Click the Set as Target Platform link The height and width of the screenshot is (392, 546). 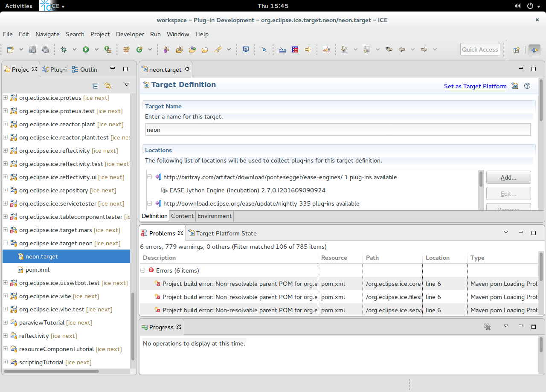point(475,86)
